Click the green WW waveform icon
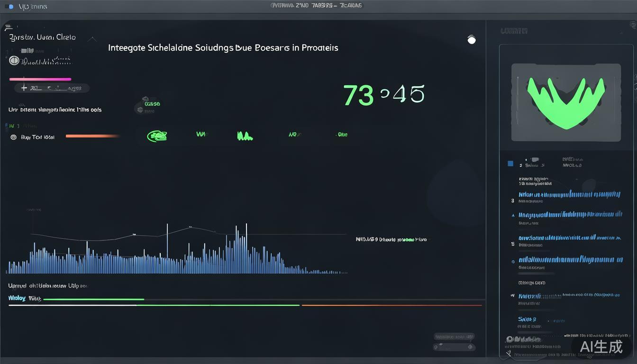 [x=202, y=135]
